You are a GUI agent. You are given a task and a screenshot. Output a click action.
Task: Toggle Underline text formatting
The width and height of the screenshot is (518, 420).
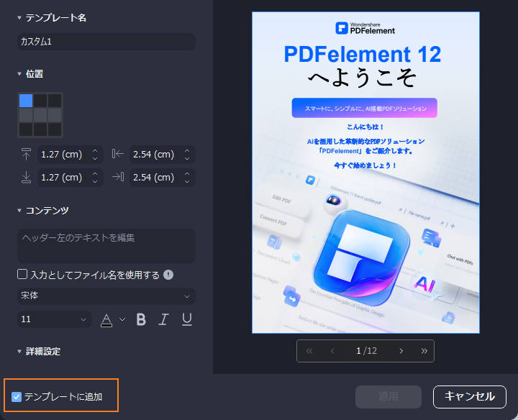click(186, 319)
